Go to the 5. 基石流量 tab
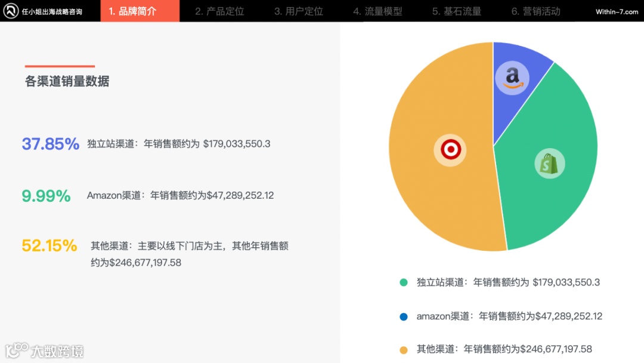This screenshot has height=363, width=644. pyautogui.click(x=456, y=11)
